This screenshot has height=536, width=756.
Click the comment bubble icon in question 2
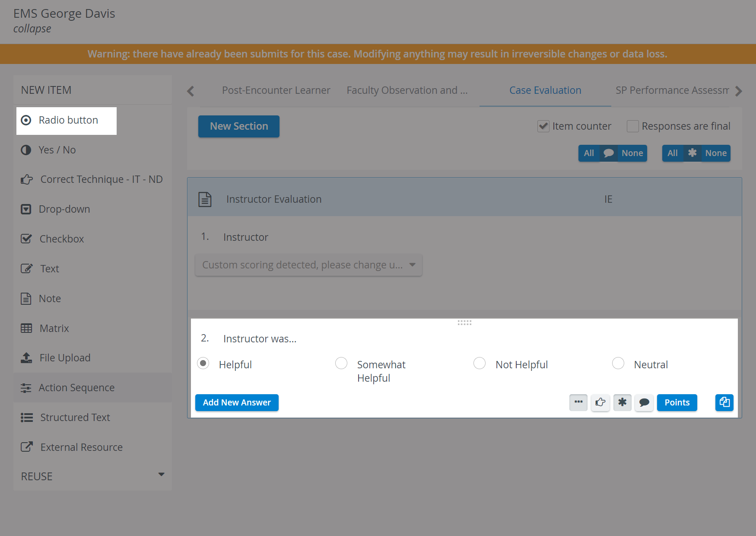tap(644, 402)
